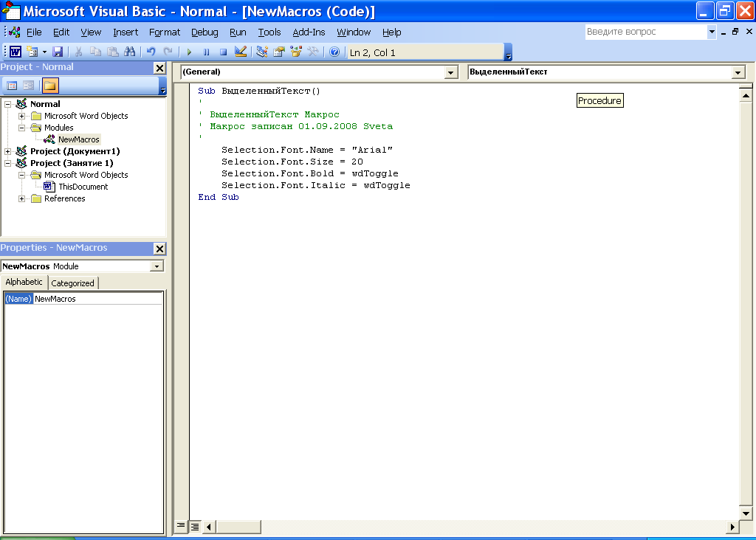The width and height of the screenshot is (756, 540).
Task: Click the Copy toolbar icon
Action: coord(95,52)
